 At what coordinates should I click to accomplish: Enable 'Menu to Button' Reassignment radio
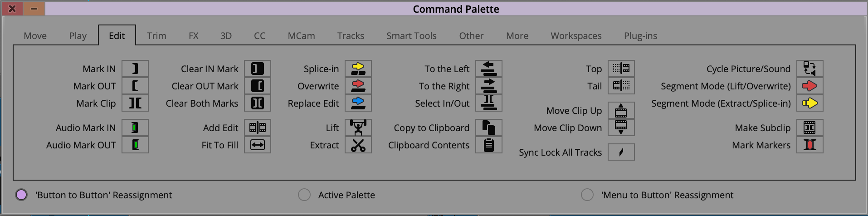coord(587,195)
